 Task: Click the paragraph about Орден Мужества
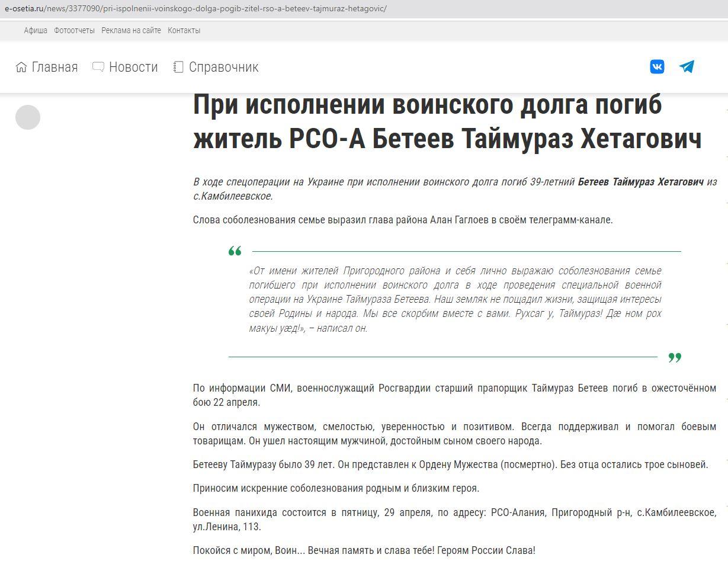pos(451,464)
